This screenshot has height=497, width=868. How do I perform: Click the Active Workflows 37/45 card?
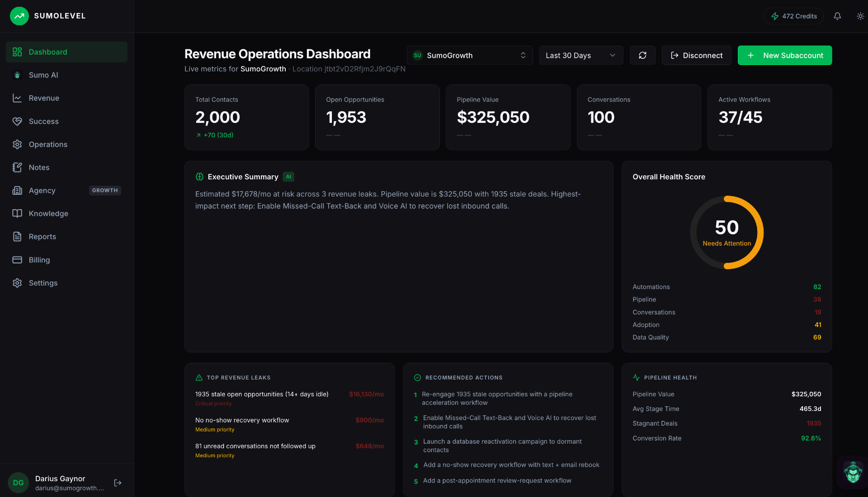(x=769, y=117)
